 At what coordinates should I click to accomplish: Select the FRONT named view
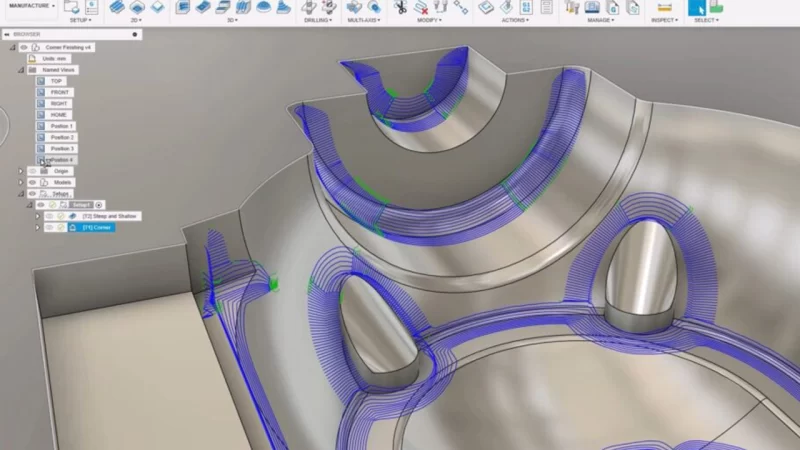(x=54, y=92)
